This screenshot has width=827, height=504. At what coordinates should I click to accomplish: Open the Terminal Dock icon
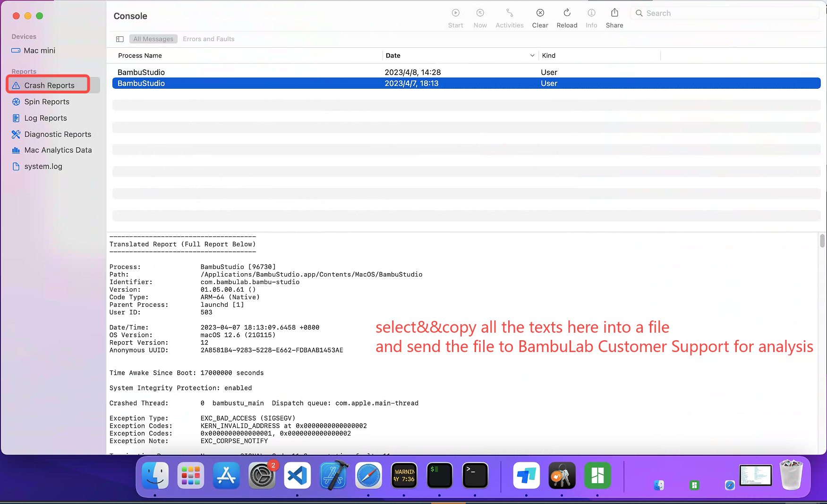click(475, 476)
